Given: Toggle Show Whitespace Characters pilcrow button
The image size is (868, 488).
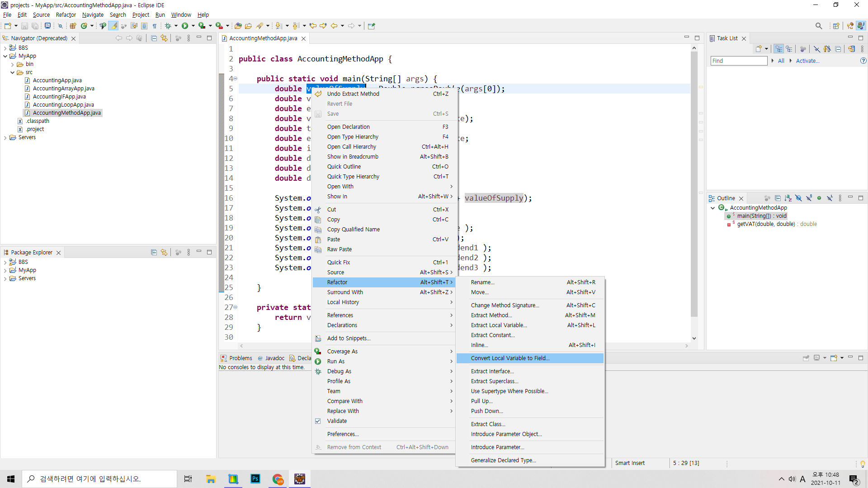Looking at the screenshot, I should [x=155, y=26].
